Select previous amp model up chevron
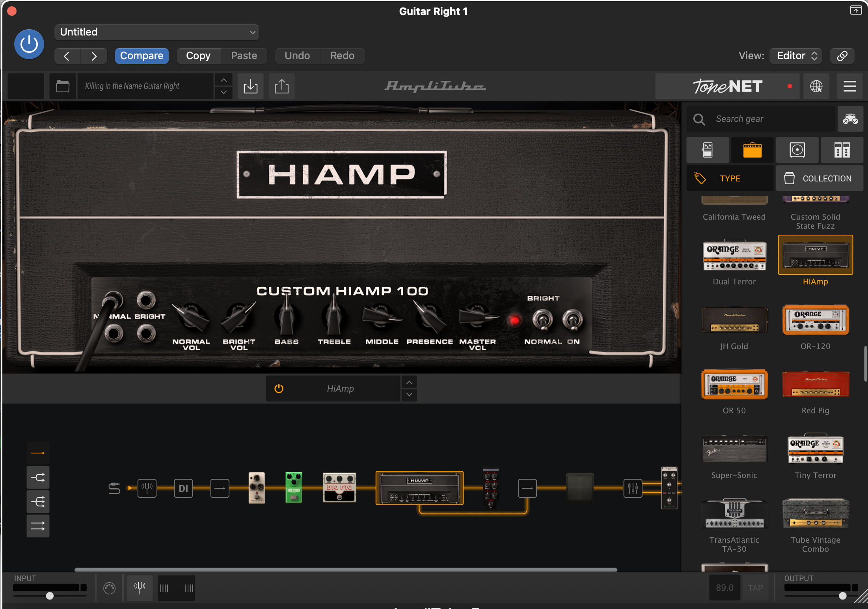Viewport: 868px width, 609px height. point(409,382)
